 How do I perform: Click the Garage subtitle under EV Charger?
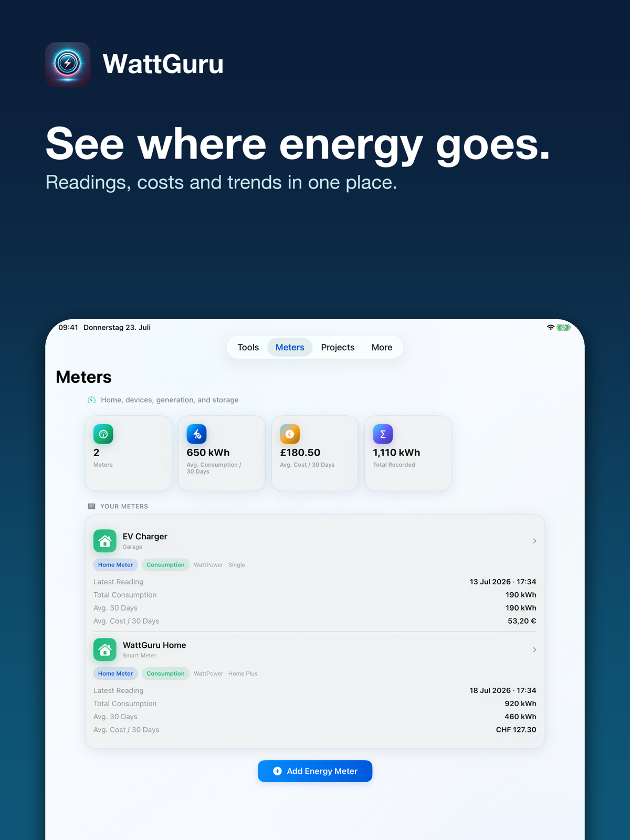tap(132, 547)
